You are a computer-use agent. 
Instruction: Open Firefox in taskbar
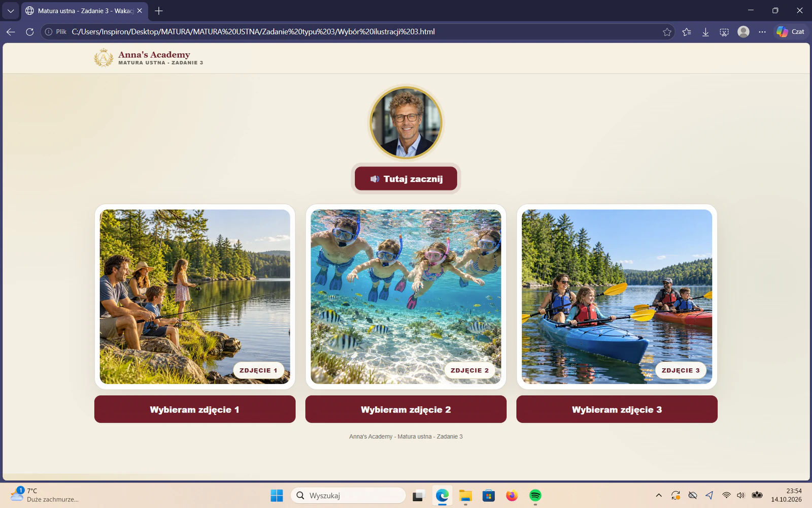click(x=512, y=495)
